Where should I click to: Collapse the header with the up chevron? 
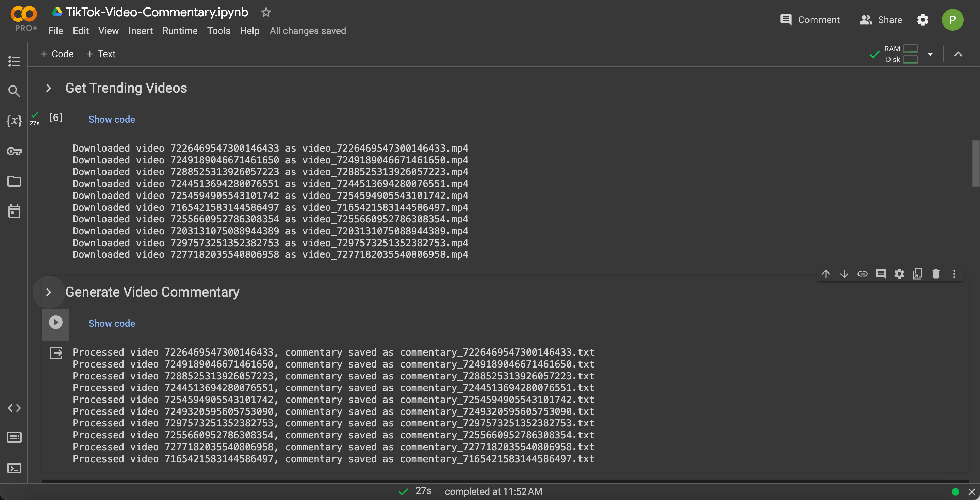958,54
